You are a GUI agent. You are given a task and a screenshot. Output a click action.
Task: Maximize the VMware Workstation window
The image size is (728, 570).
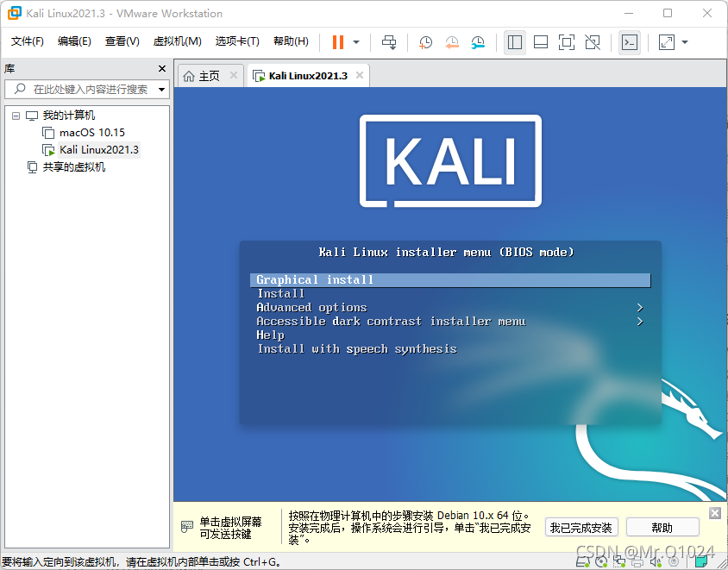(668, 13)
